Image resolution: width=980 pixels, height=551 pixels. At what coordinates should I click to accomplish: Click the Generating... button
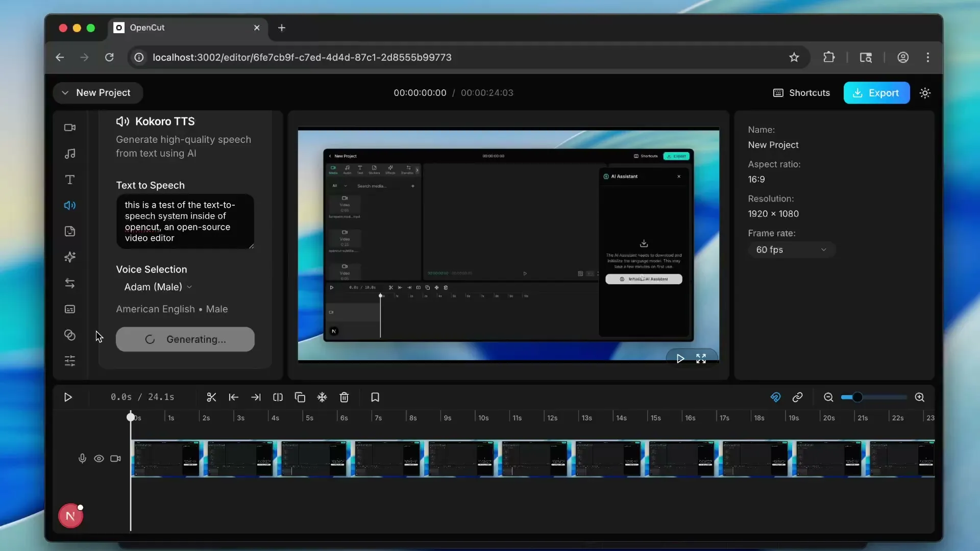(185, 339)
